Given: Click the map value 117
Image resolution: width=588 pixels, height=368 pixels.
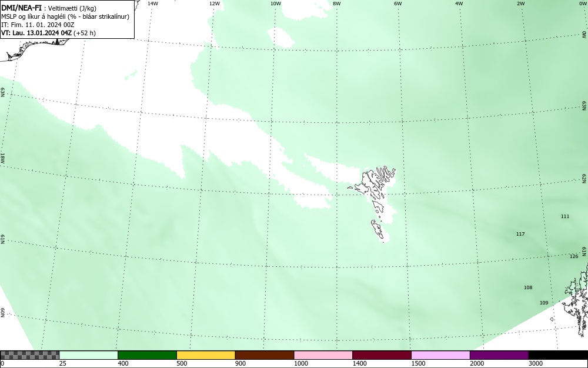Looking at the screenshot, I should click(x=520, y=234).
